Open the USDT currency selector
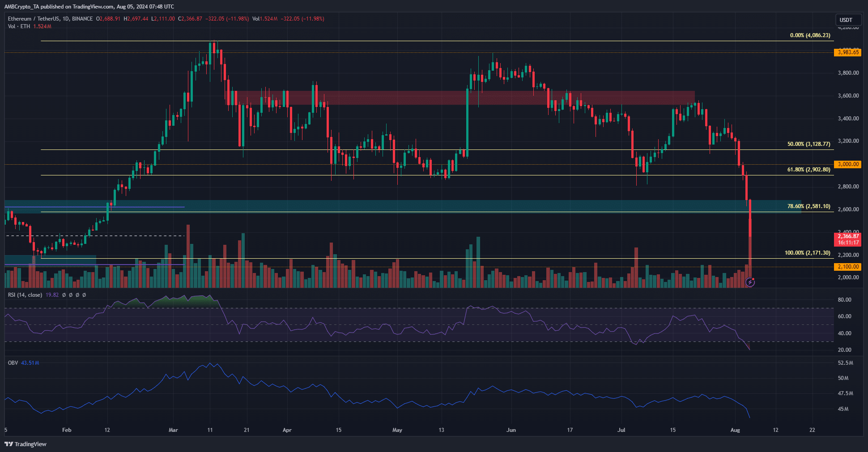Viewport: 868px width, 452px height. click(x=848, y=20)
